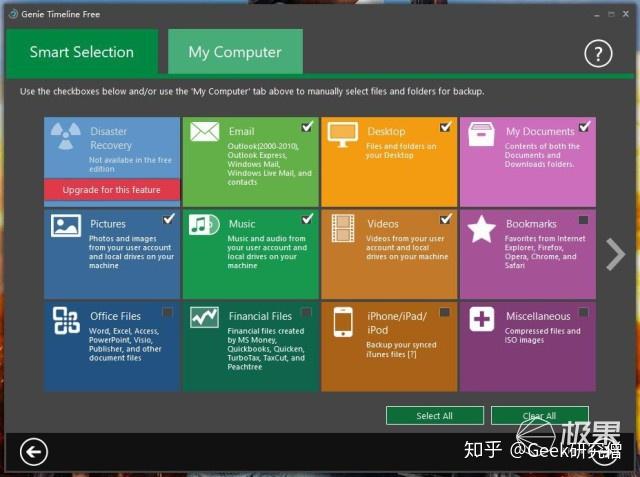Click the My Documents archive box icon
Screen dimensions: 640x477
coord(481,134)
